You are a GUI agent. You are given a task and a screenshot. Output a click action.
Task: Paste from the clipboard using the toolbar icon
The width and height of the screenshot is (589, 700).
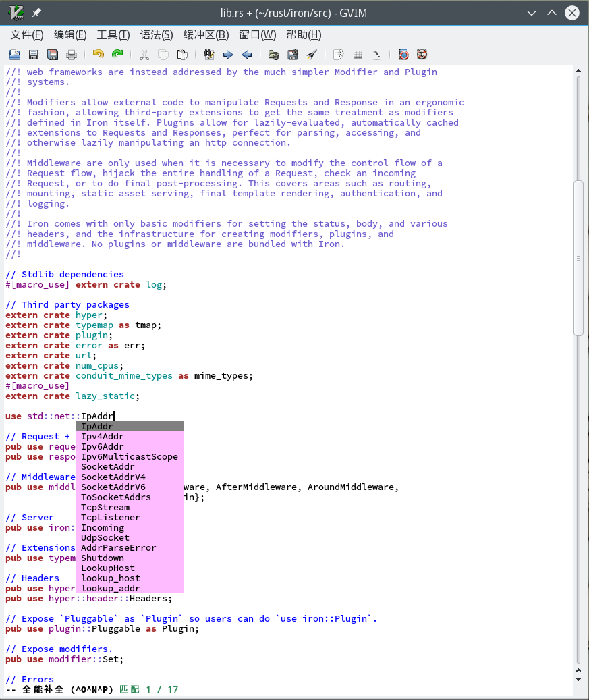coord(182,55)
